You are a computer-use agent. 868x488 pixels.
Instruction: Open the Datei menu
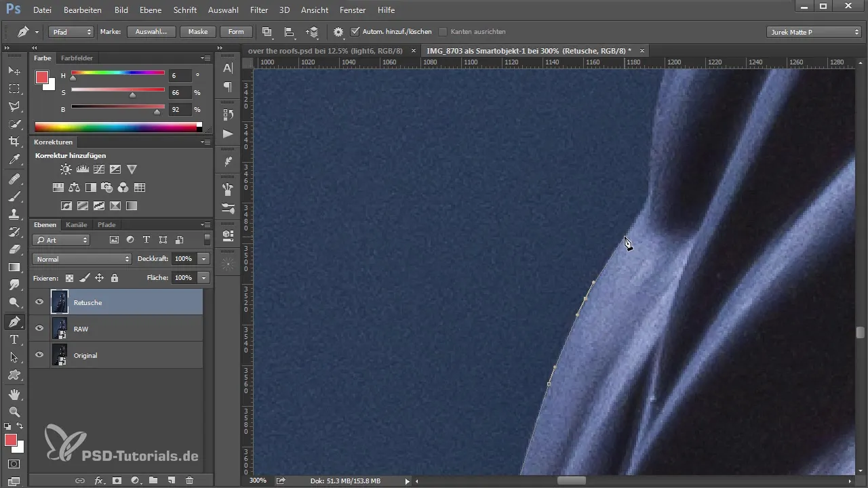click(x=42, y=10)
